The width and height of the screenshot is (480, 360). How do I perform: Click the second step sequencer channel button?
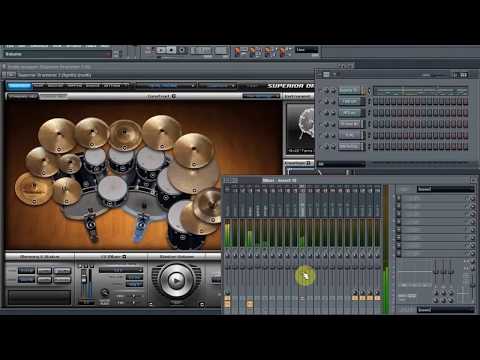350,101
